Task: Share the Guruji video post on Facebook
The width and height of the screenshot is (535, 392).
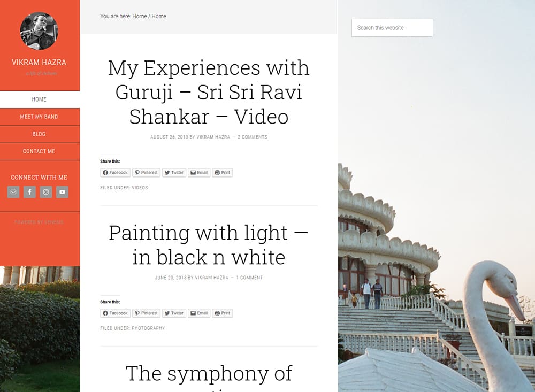Action: [x=116, y=173]
